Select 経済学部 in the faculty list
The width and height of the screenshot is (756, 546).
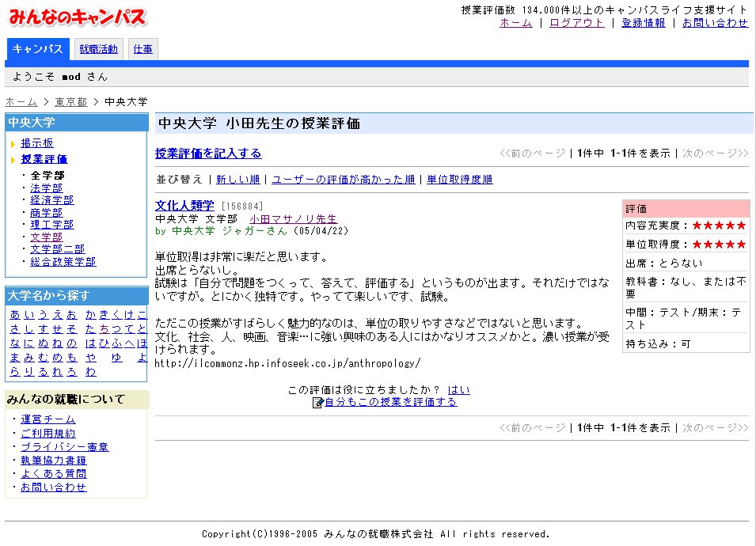(x=52, y=200)
